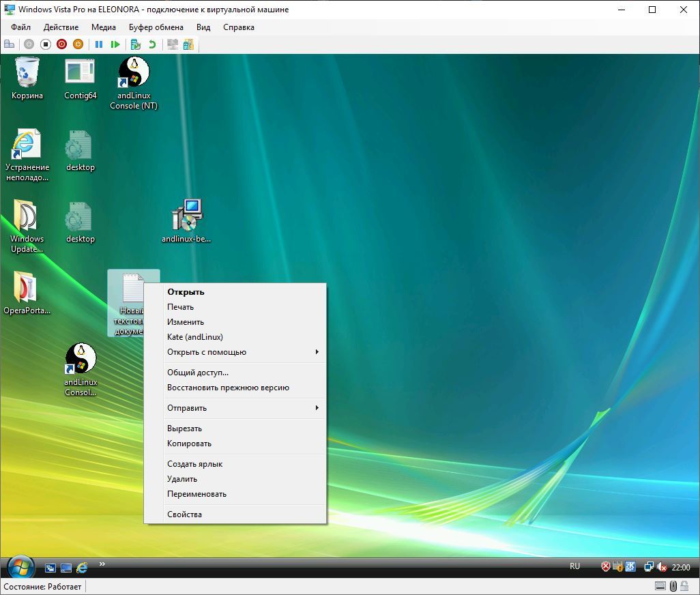The height and width of the screenshot is (595, 700).
Task: Click the Ctrl+Alt+Del toolbar icon
Action: click(10, 44)
